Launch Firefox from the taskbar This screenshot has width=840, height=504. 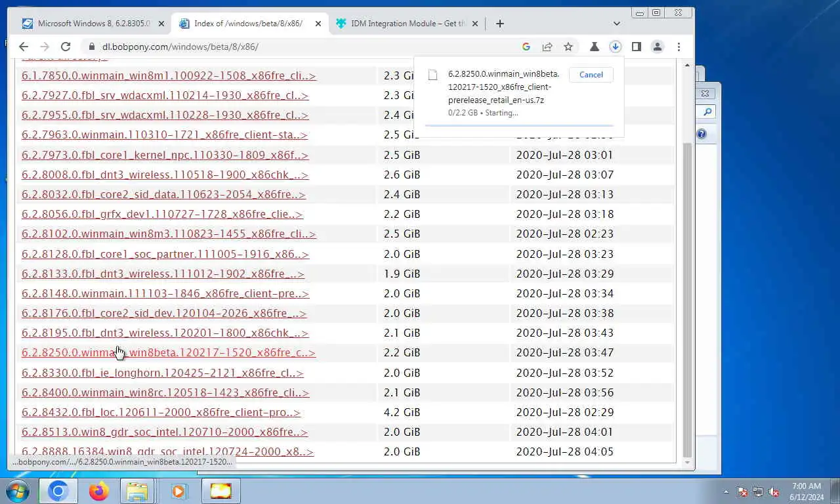pos(98,491)
